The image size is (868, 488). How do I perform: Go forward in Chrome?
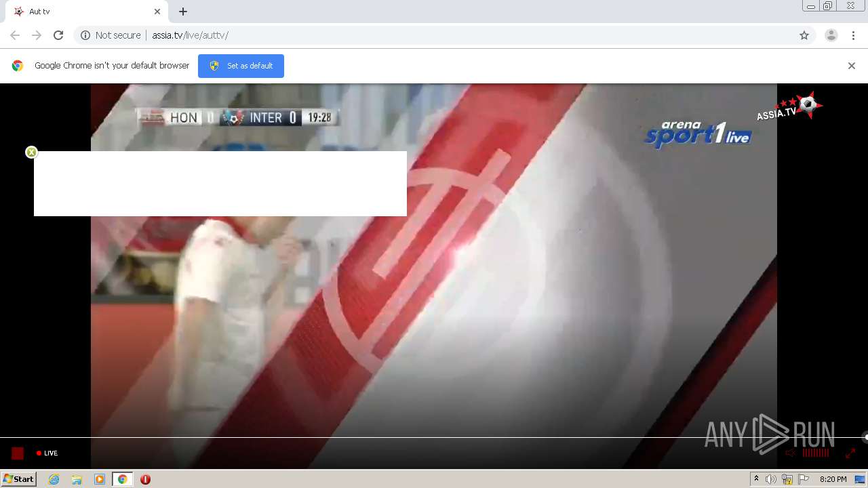[37, 35]
